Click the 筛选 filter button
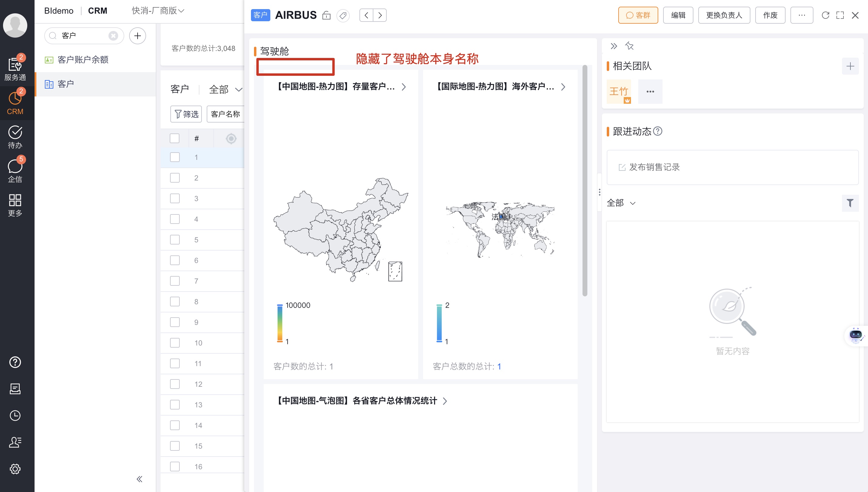 pos(186,114)
